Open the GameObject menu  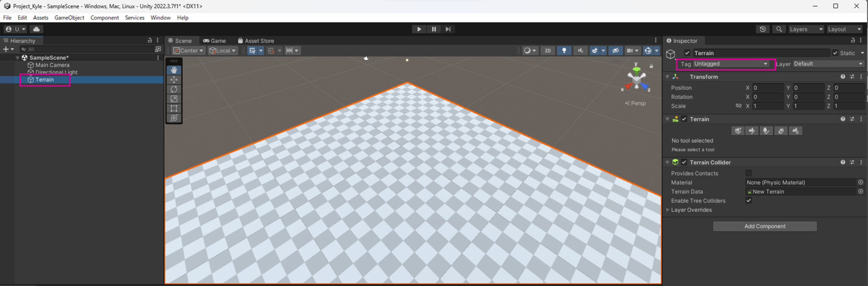point(69,18)
